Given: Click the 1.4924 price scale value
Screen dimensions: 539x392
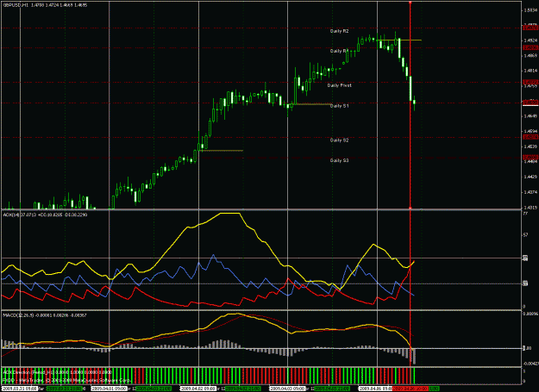Looking at the screenshot, I should coord(530,40).
